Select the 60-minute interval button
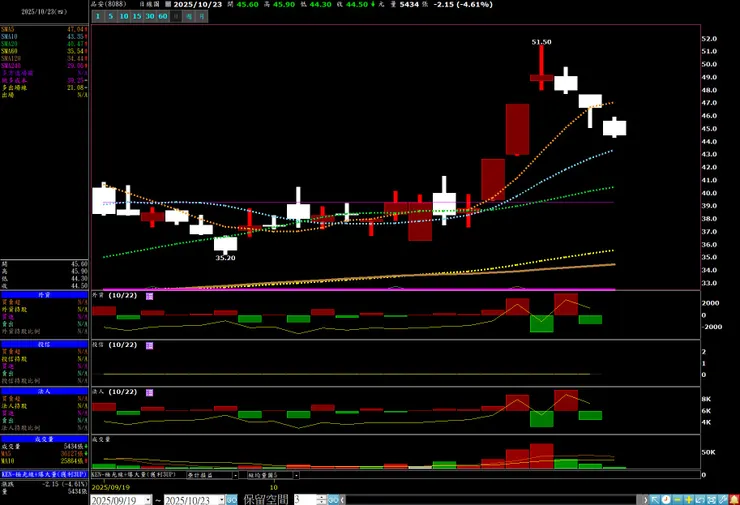This screenshot has width=740, height=505. (x=163, y=16)
